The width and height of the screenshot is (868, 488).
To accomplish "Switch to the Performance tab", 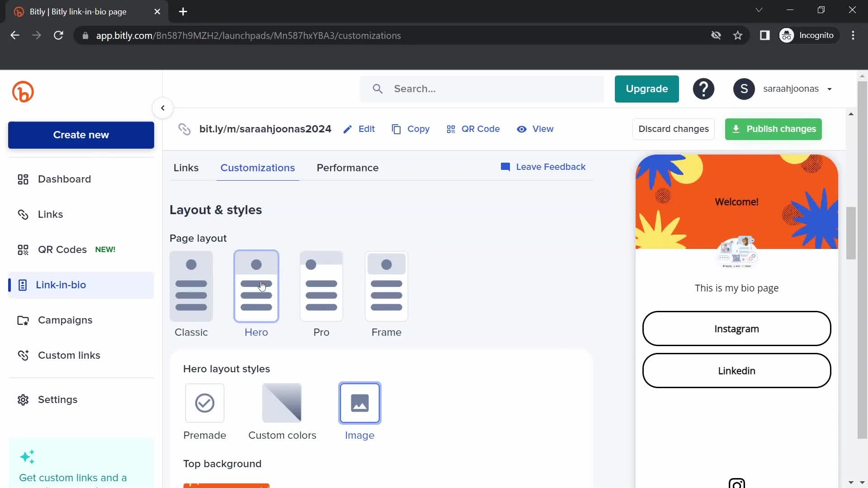I will pos(347,168).
